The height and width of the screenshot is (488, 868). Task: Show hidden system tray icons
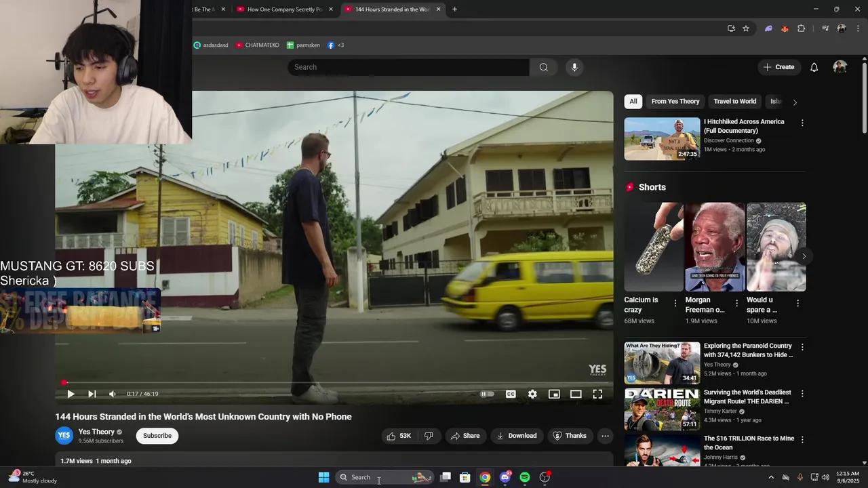(x=771, y=477)
